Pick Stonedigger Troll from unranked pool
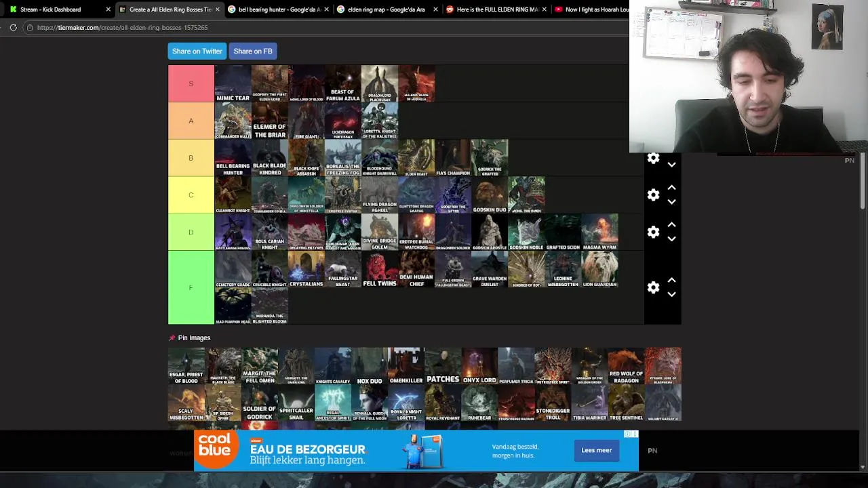 tap(553, 403)
